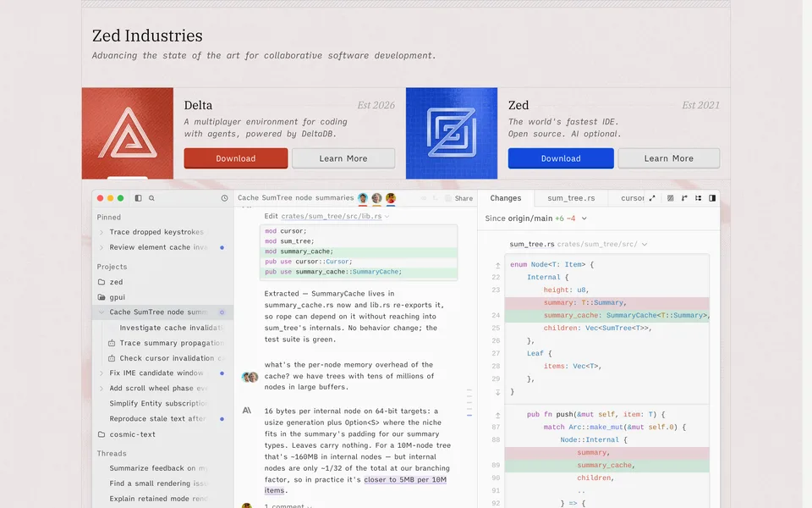The width and height of the screenshot is (812, 508).
Task: Open the sum_tree.rs tab
Action: click(571, 198)
